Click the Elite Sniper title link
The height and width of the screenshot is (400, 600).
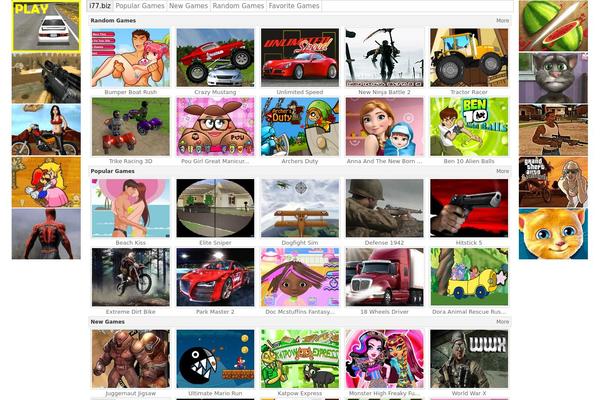tap(215, 243)
